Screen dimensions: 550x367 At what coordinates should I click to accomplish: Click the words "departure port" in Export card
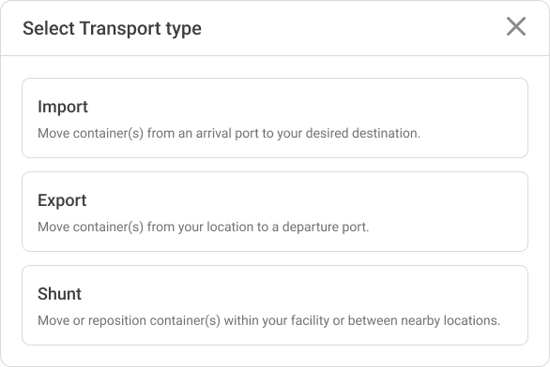(325, 227)
